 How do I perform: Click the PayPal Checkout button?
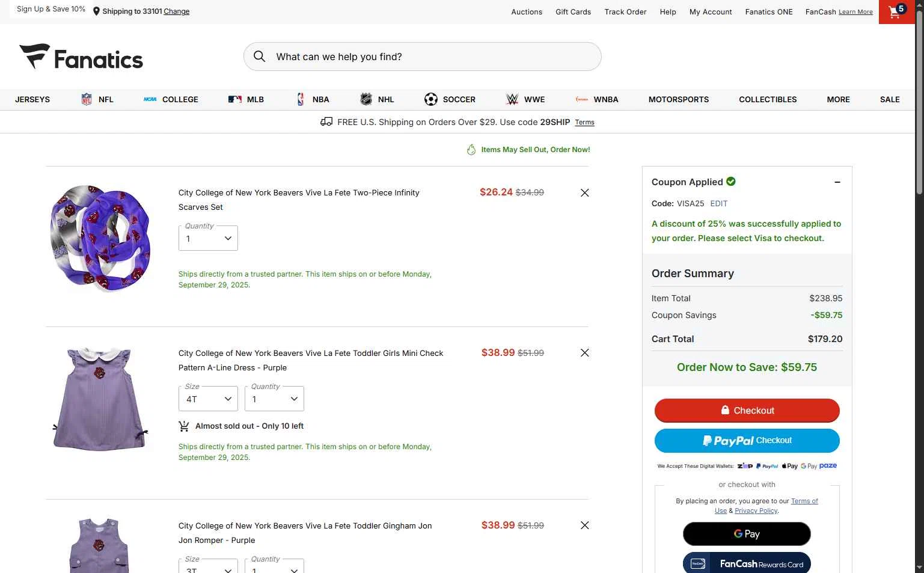747,440
